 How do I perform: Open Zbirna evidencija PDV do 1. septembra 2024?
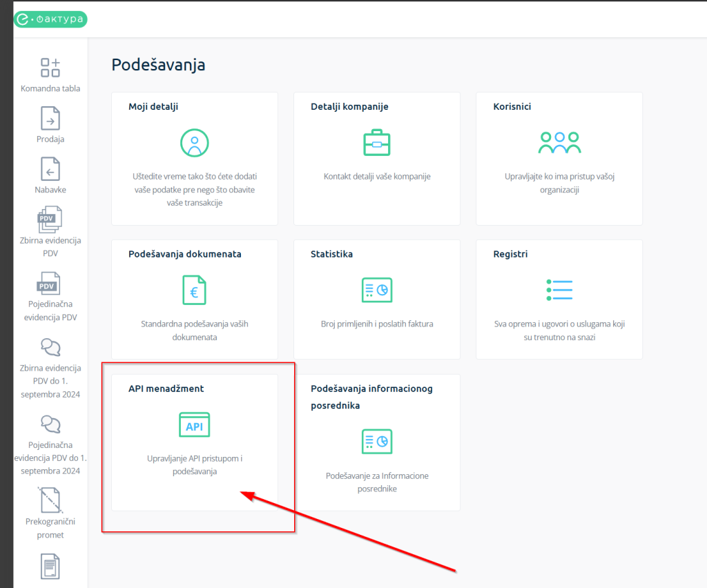tap(50, 346)
